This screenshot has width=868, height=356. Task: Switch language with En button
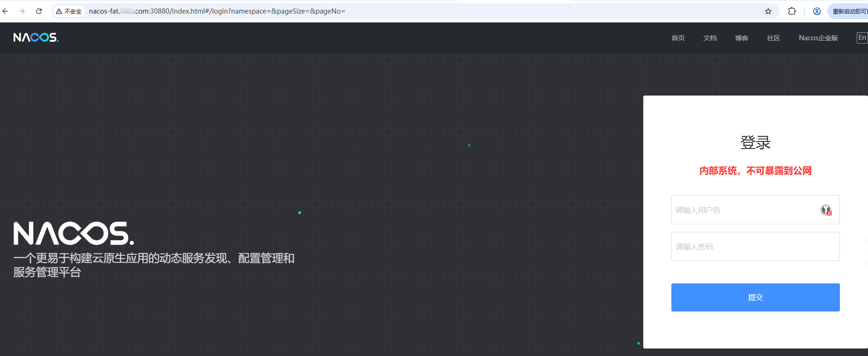[862, 38]
